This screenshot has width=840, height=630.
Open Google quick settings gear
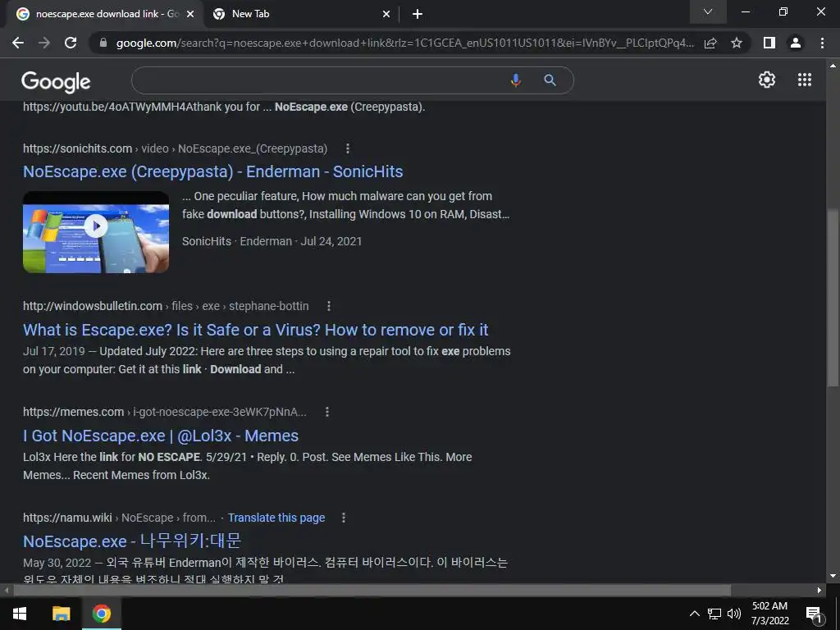[x=767, y=80]
